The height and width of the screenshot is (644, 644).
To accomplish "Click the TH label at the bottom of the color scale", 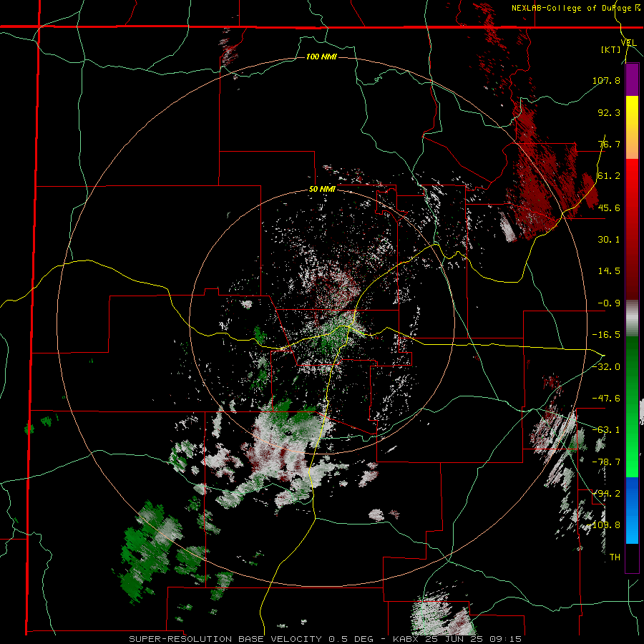I will pos(615,557).
